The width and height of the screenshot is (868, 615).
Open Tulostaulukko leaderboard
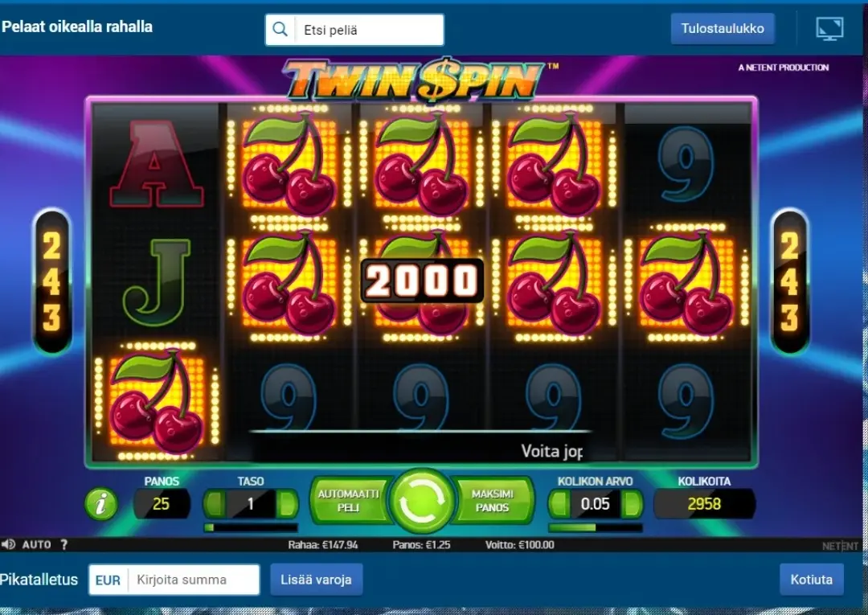pyautogui.click(x=723, y=29)
